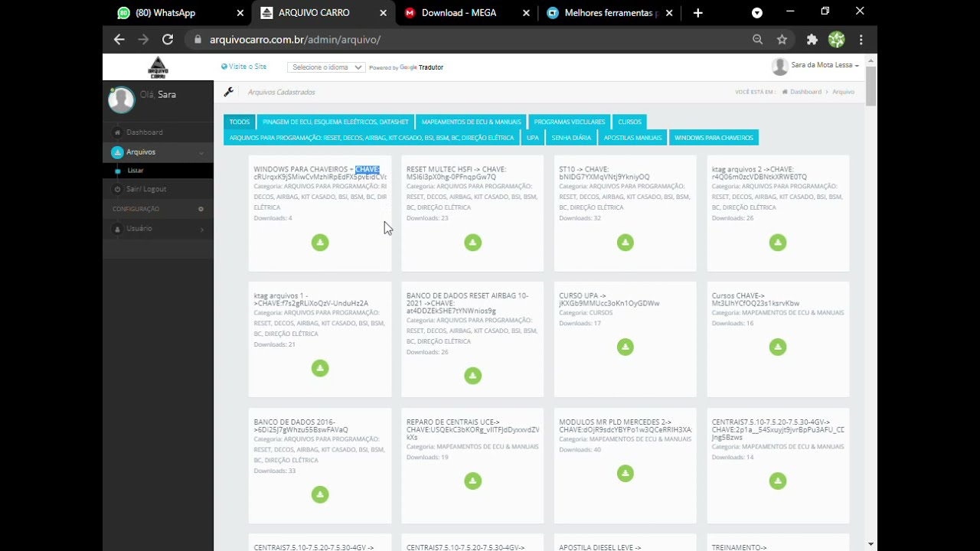This screenshot has height=551, width=980.
Task: Filter by PROGRAMAS VEICULARES category
Action: pyautogui.click(x=570, y=122)
